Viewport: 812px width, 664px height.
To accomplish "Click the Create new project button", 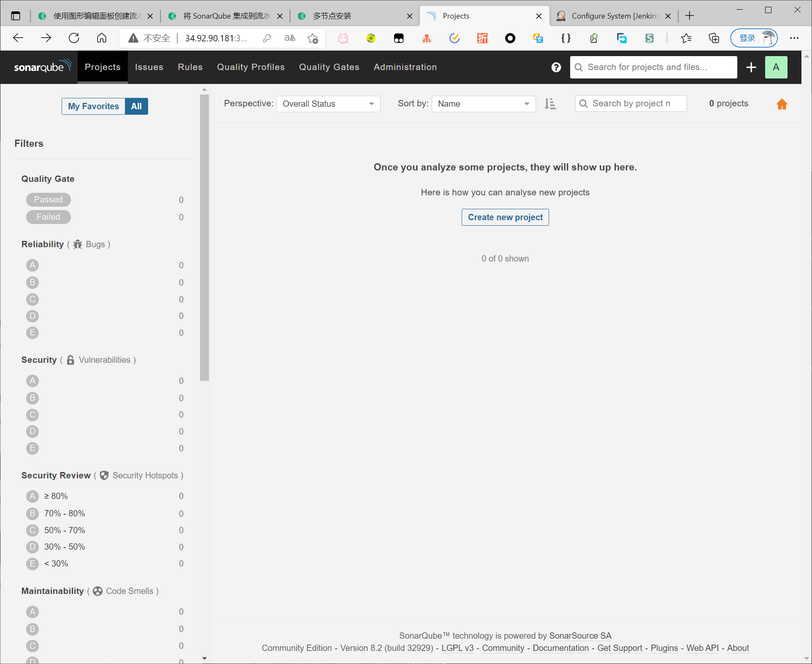I will 505,217.
